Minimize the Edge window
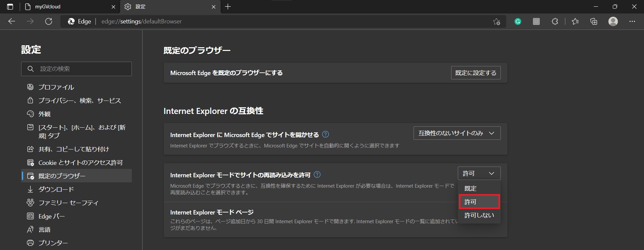Viewport: 644px width, 250px height. 596,7
